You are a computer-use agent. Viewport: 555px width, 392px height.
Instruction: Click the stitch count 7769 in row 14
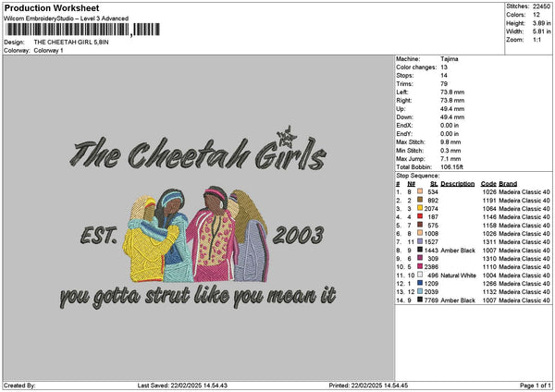click(431, 300)
